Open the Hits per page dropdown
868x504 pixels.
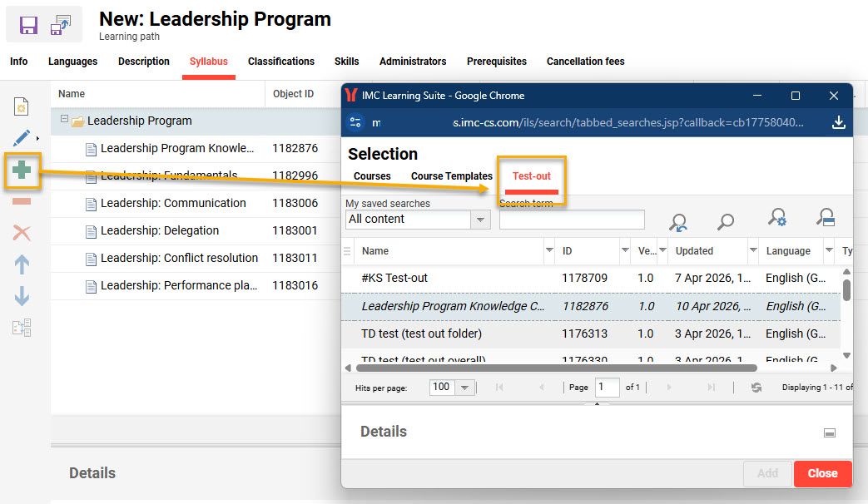464,388
